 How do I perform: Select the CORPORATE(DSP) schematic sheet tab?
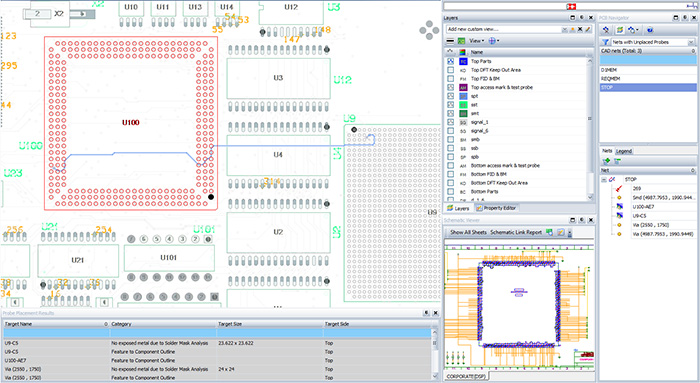pos(466,376)
